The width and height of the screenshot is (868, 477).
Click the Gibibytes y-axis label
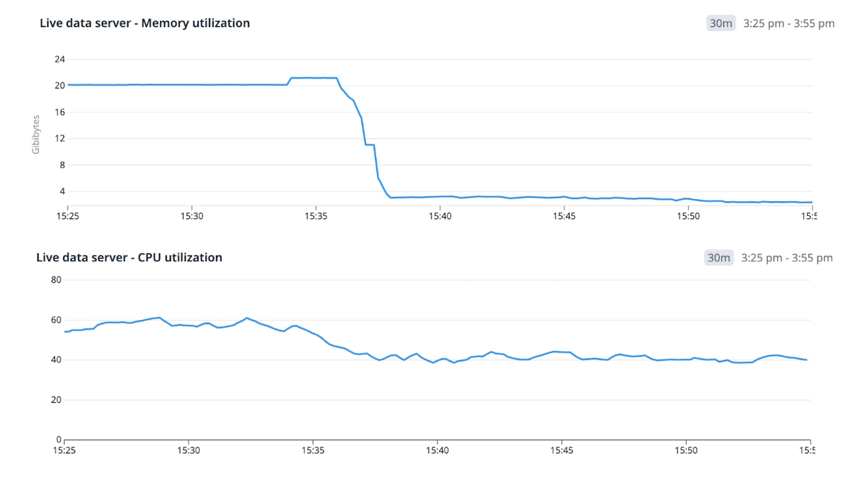[x=36, y=134]
